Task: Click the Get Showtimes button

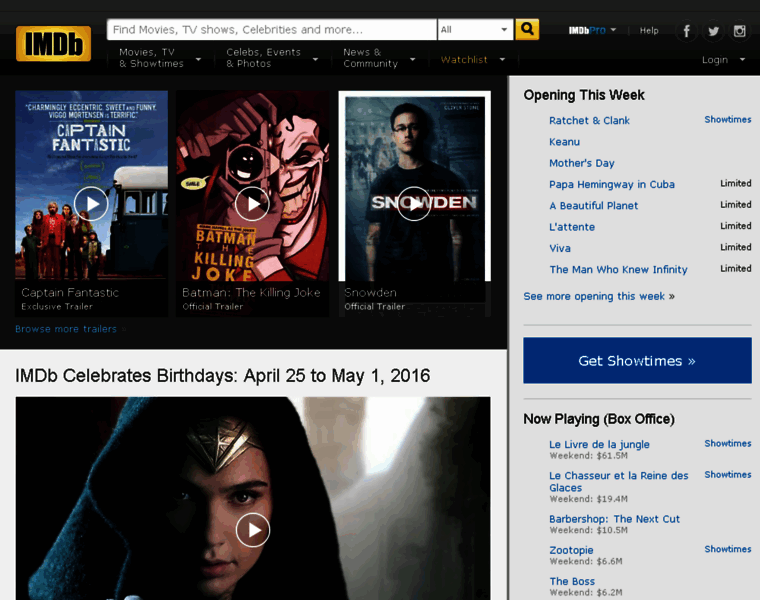Action: coord(637,361)
